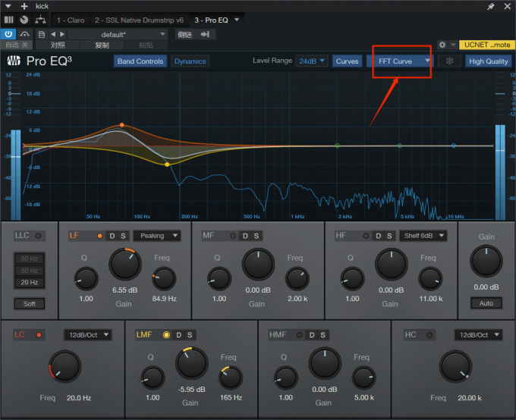Add a new insert with plus icon
The width and height of the screenshot is (516, 420).
tap(24, 6)
